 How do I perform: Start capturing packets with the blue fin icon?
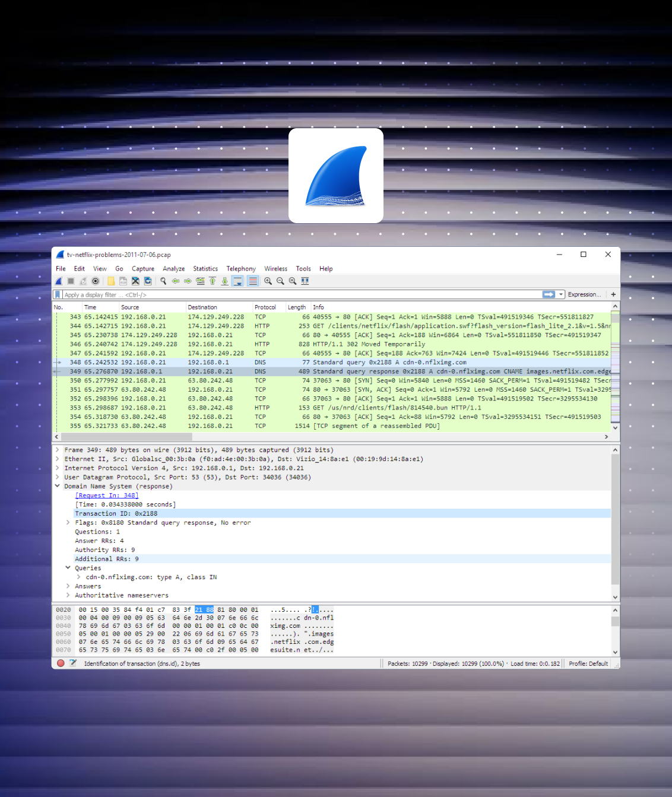59,281
